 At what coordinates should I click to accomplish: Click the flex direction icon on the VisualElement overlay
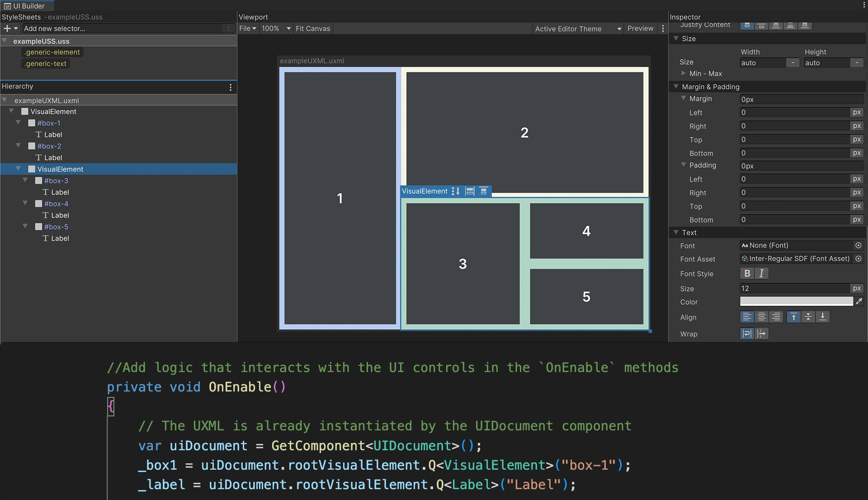(456, 191)
